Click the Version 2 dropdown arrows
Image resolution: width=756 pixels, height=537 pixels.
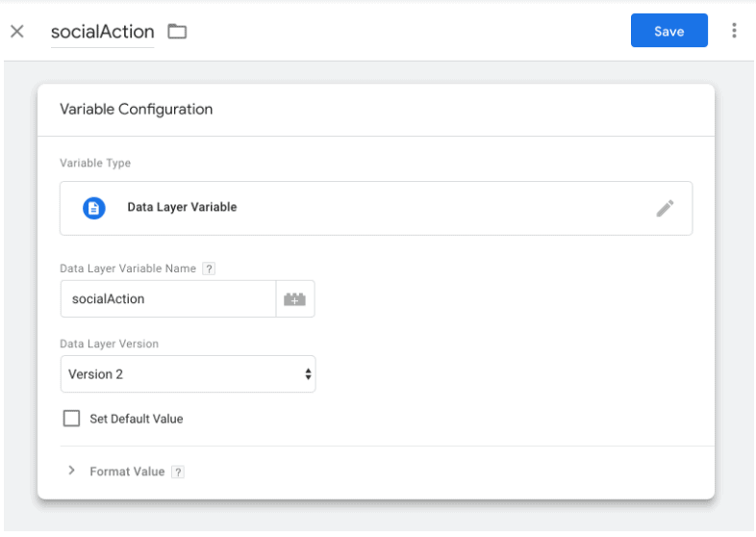308,374
